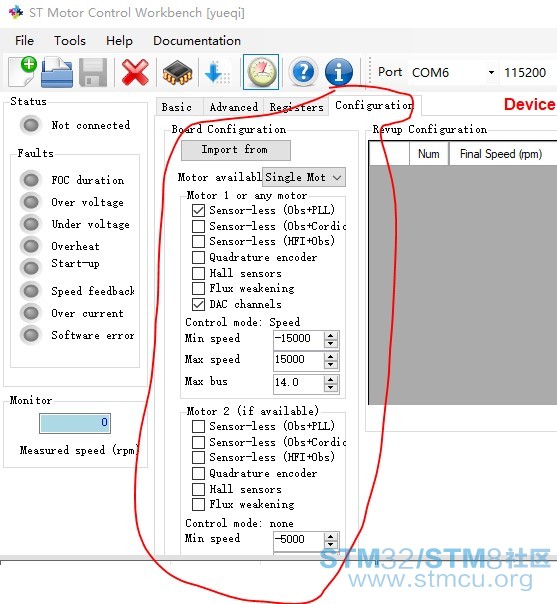The width and height of the screenshot is (557, 604).
Task: Click Speed feedback fault indicator
Action: pyautogui.click(x=31, y=290)
